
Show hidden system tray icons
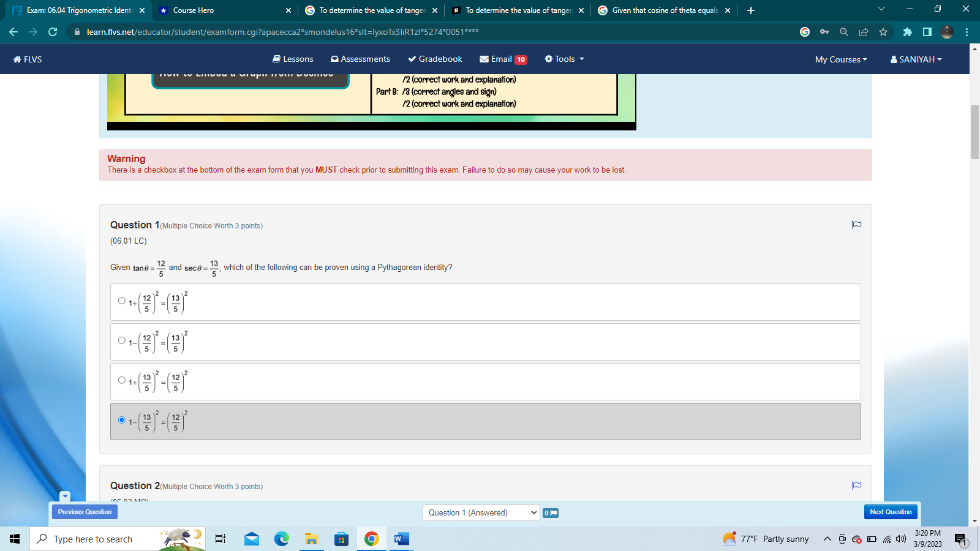(827, 539)
